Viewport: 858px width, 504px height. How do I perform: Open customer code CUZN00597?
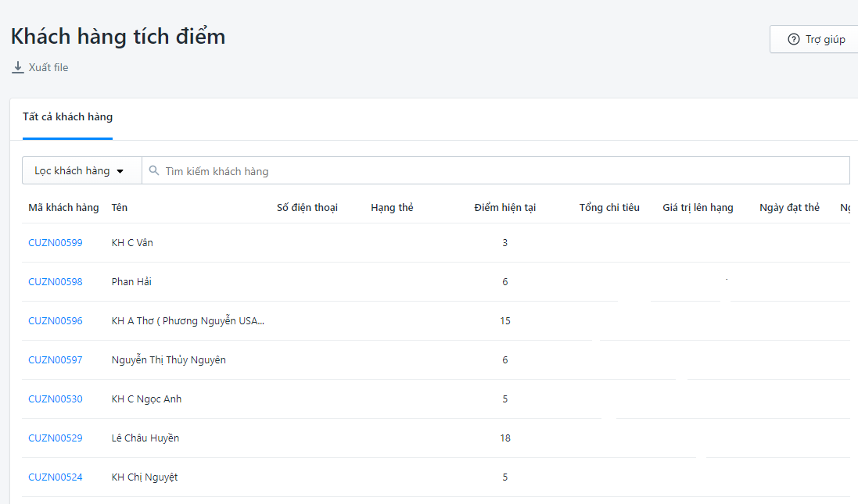(x=55, y=360)
